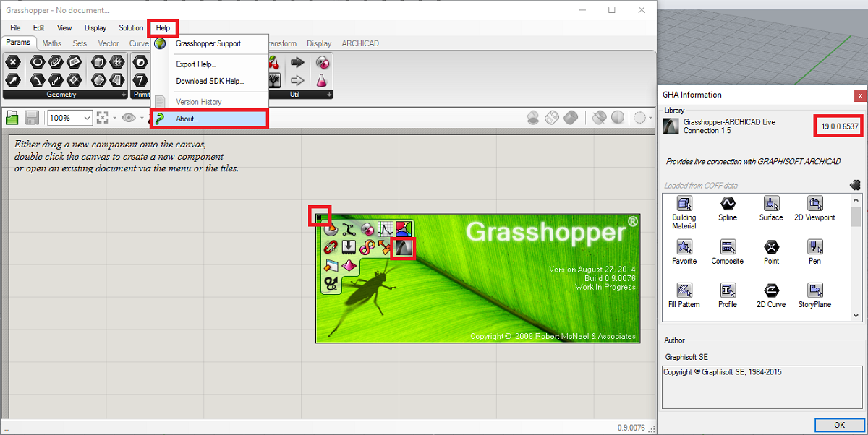Open file with green folder icon
The image size is (868, 435).
click(12, 118)
